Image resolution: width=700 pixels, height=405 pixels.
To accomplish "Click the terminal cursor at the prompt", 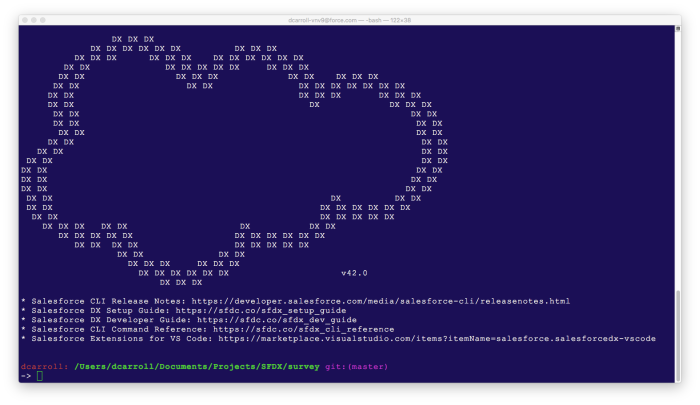I will click(x=40, y=376).
